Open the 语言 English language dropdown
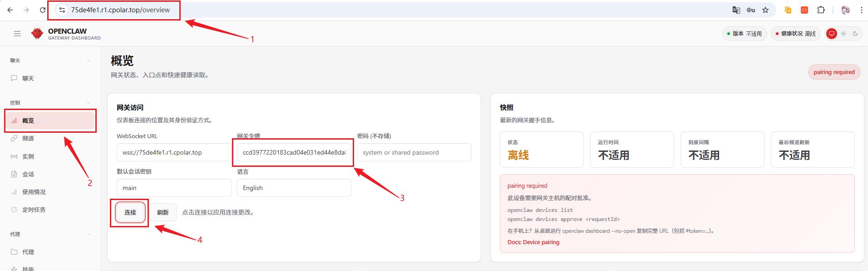Viewport: 868px width, 271px height. tap(294, 188)
